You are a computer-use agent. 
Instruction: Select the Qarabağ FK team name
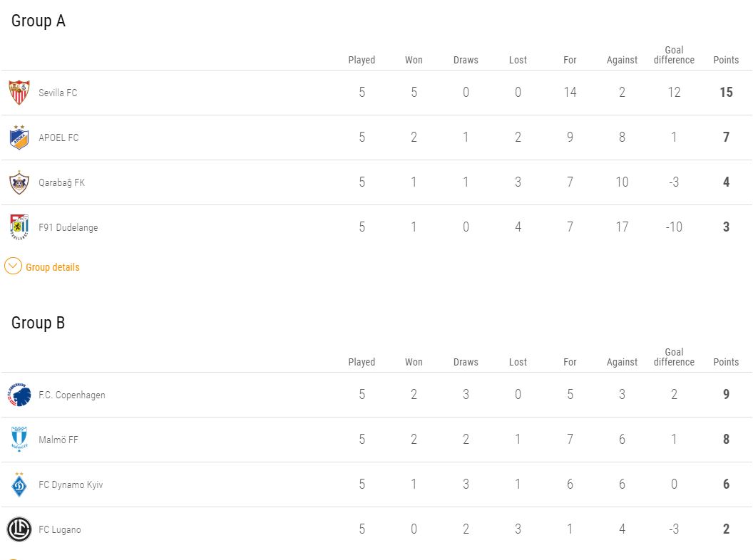[x=61, y=183]
